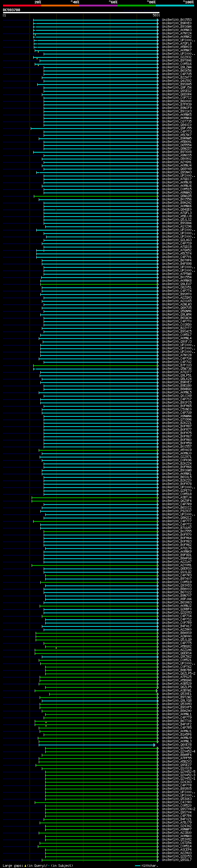197x868 pixels.
Task: Select label UniRef100_Q60EY8
Action: 176,745
